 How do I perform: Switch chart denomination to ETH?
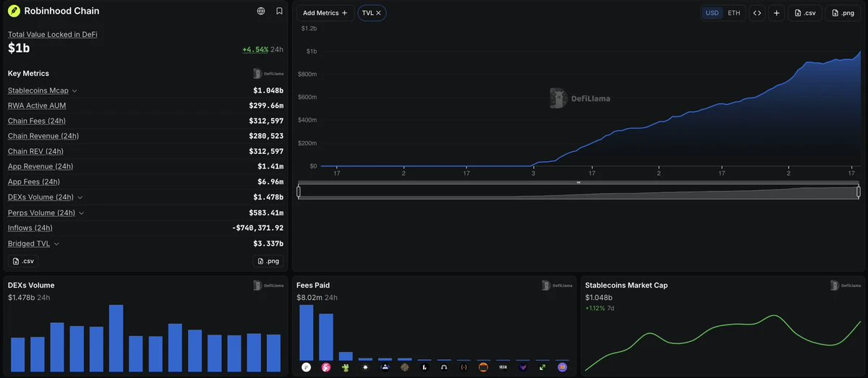tap(733, 13)
